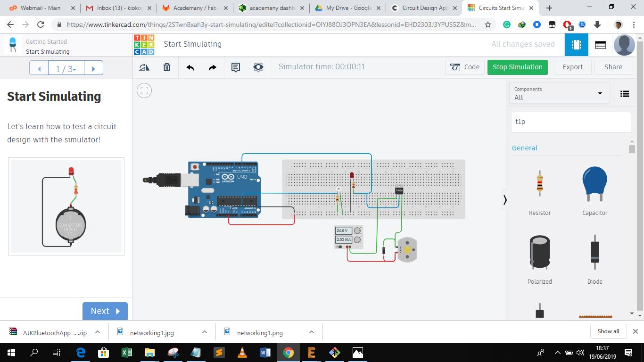644x362 pixels.
Task: Open the Internet Download Manager extension icon
Action: pyautogui.click(x=522, y=25)
